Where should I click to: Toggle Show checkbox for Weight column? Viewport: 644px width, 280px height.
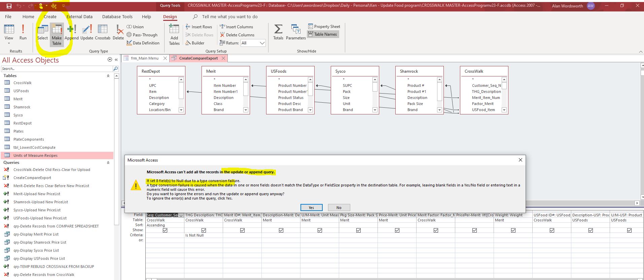(513, 231)
